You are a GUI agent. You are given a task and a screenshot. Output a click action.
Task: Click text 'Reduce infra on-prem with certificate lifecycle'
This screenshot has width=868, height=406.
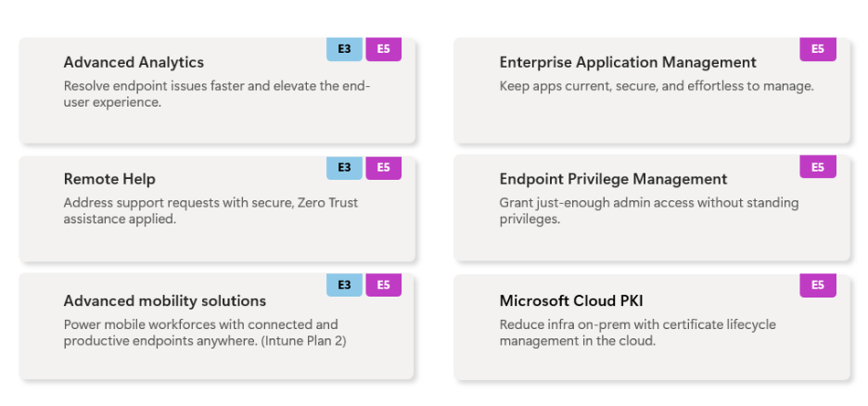638,324
